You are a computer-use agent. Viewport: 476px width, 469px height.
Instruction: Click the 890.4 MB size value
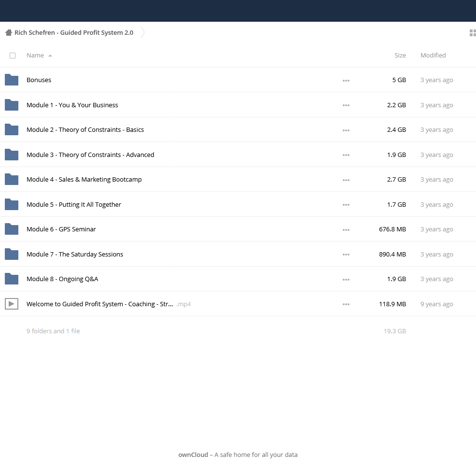392,254
